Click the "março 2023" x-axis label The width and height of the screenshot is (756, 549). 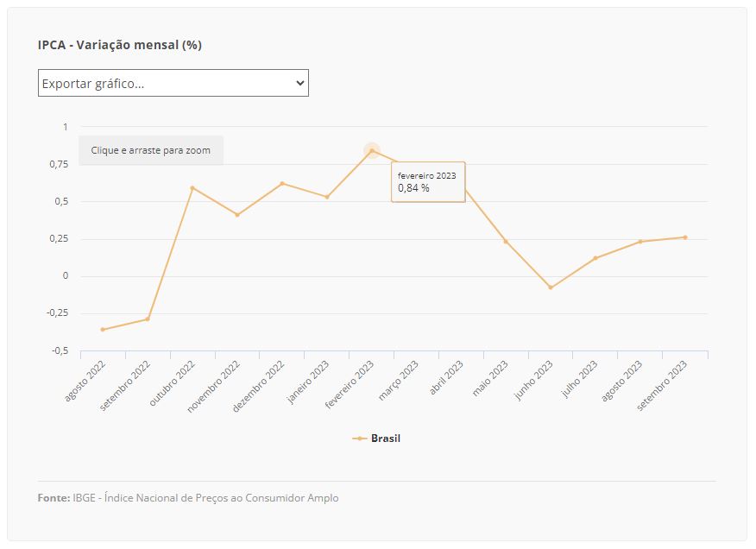click(x=399, y=382)
